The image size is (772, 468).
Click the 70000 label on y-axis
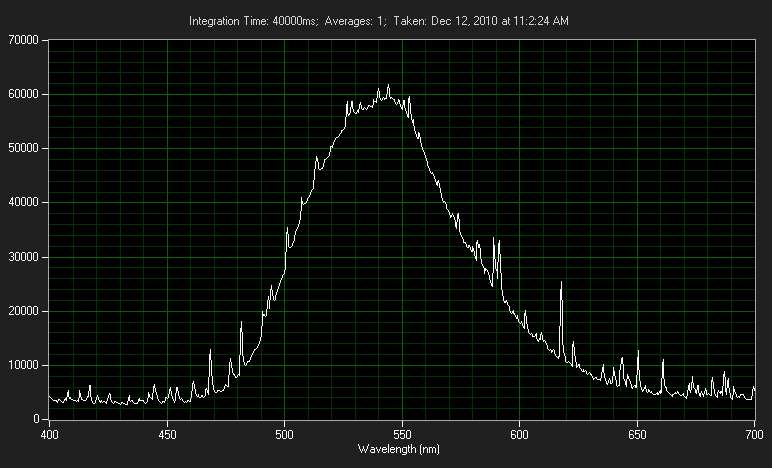coord(22,40)
